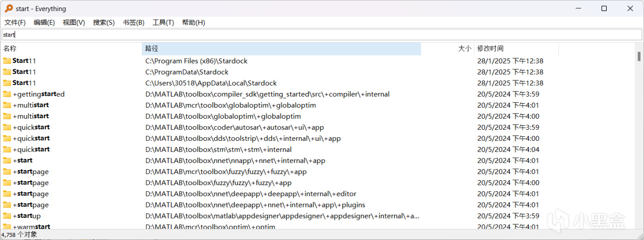Image resolution: width=644 pixels, height=240 pixels.
Task: Click path starting D:\MATLAB\toolbox\matlab\appdesigner
Action: [282, 216]
